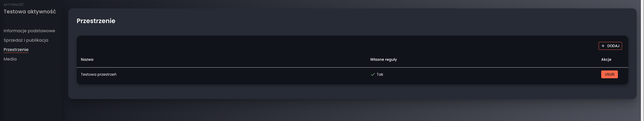Click the Tak value text
Viewport: 644px width, 121px height.
[380, 74]
